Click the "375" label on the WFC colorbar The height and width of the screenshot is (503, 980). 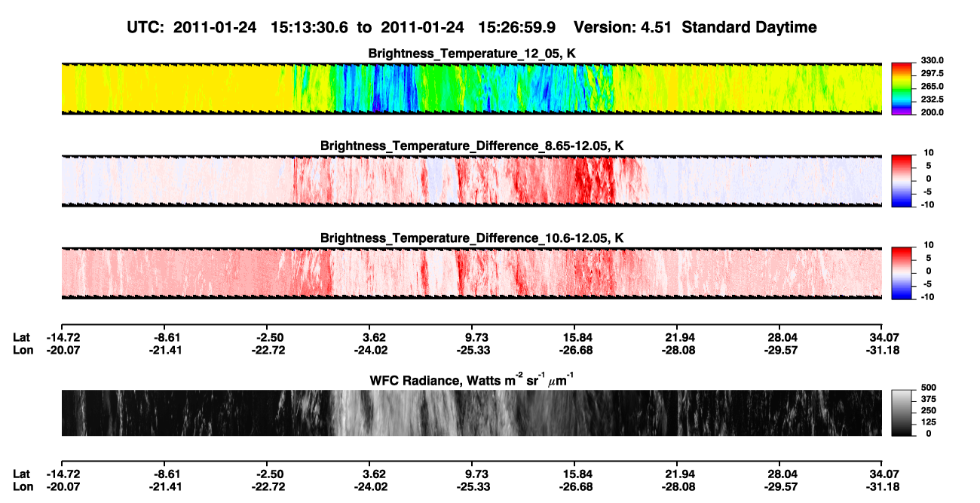click(x=929, y=399)
